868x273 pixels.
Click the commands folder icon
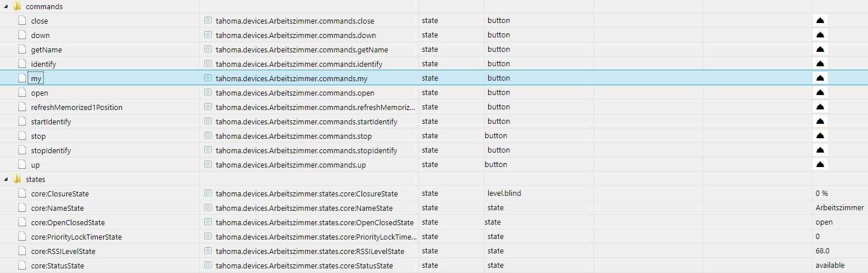17,6
